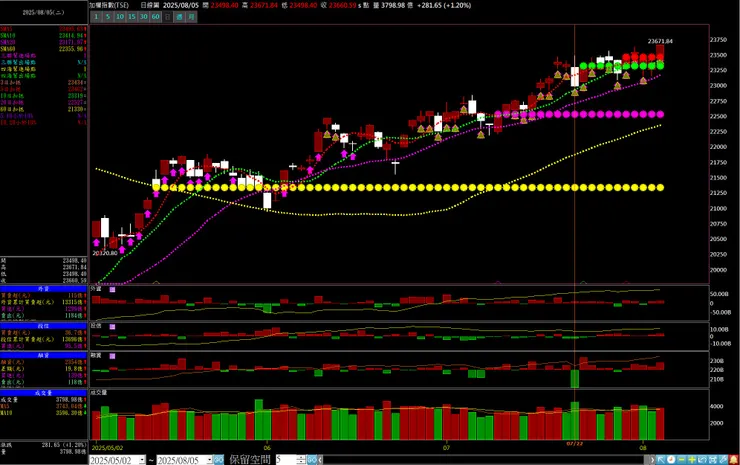Viewport: 740px width, 465px height.
Task: Switch chart to 30-minute period
Action: tap(143, 17)
